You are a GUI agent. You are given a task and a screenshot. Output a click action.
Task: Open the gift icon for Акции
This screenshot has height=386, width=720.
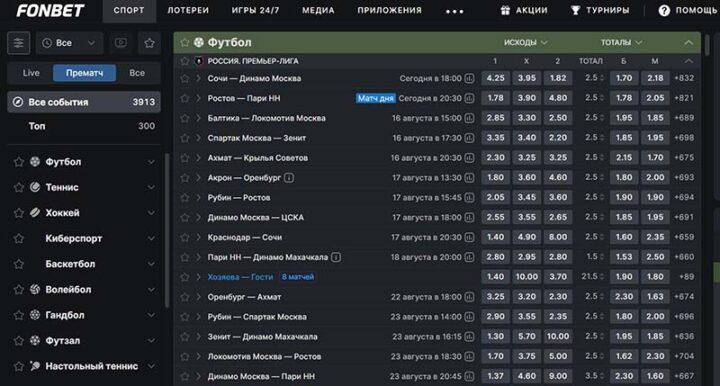click(505, 10)
